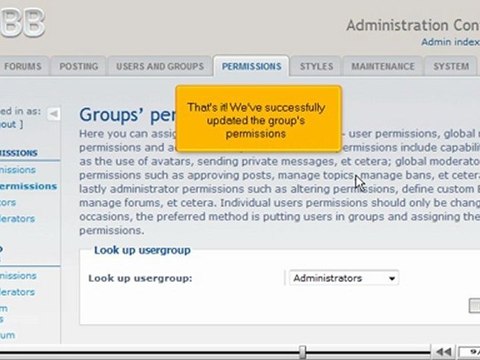Click the Submit button below the usergroup dropdown
The height and width of the screenshot is (360, 480).
click(x=474, y=306)
